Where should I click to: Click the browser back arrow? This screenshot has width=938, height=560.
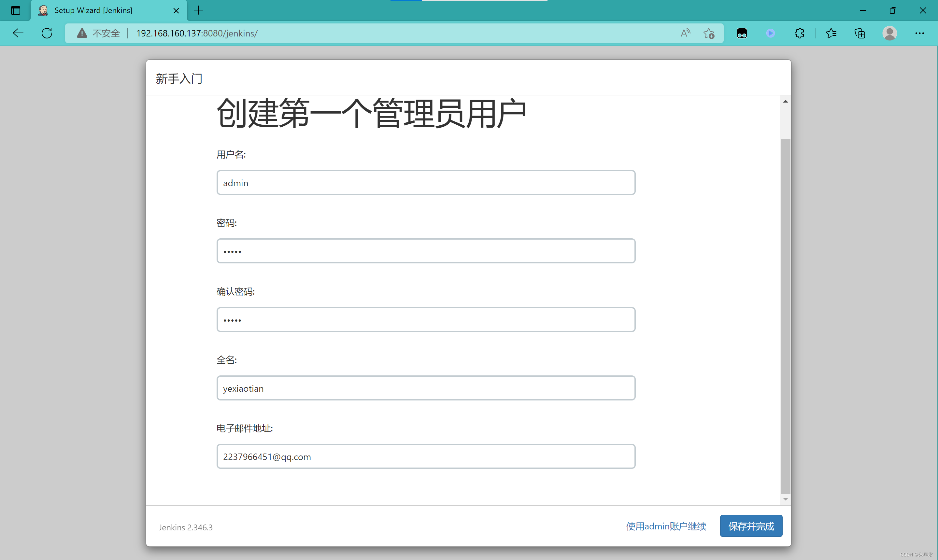click(18, 33)
